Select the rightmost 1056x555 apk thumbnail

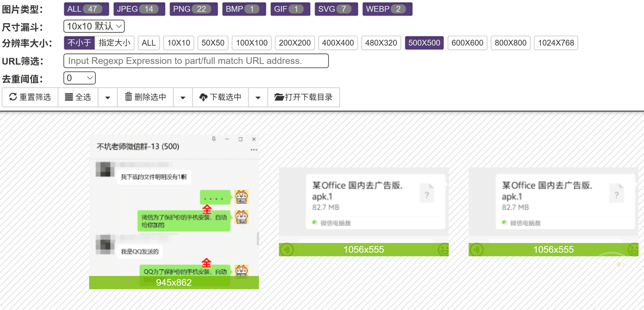553,212
